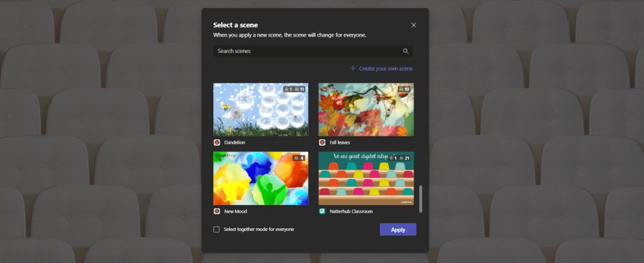This screenshot has width=644, height=263.
Task: Click the scene list scrollbar thumb
Action: (421, 199)
